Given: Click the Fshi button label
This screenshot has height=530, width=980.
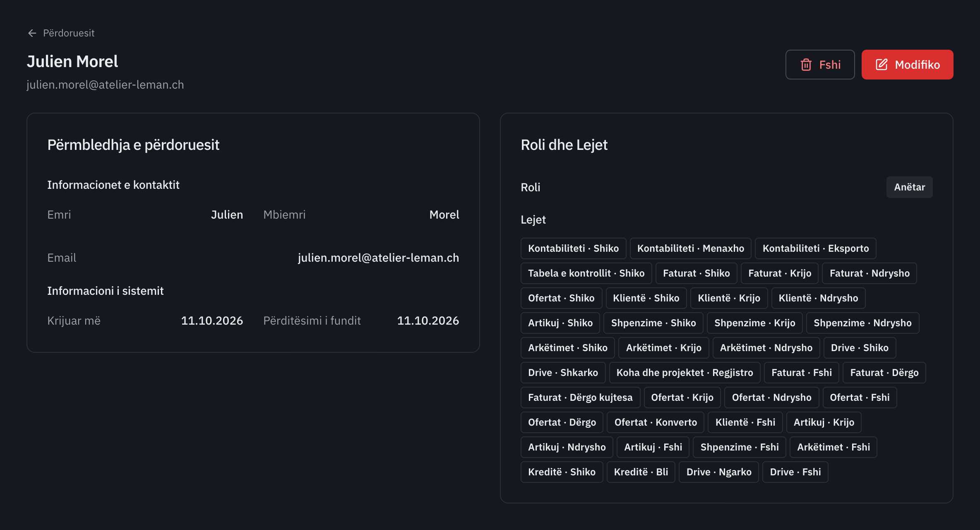Looking at the screenshot, I should (x=830, y=65).
